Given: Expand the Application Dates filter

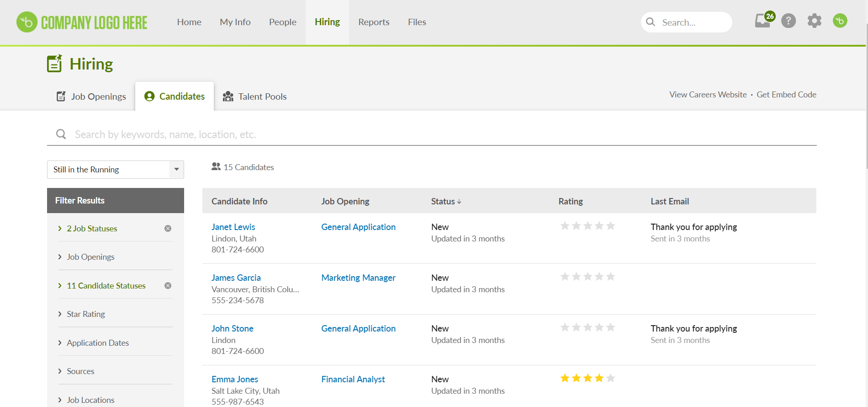Looking at the screenshot, I should pyautogui.click(x=98, y=343).
